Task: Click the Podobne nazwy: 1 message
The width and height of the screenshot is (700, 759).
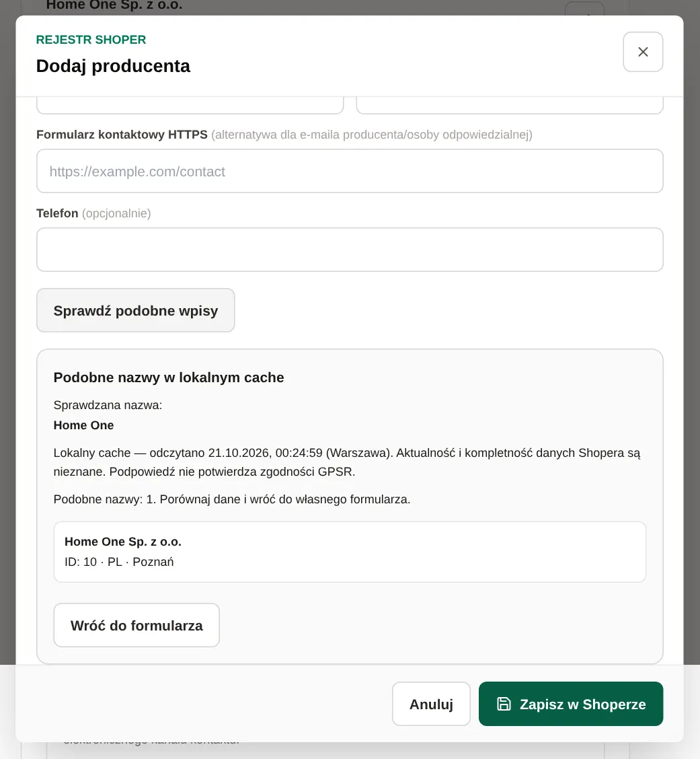Action: tap(232, 499)
